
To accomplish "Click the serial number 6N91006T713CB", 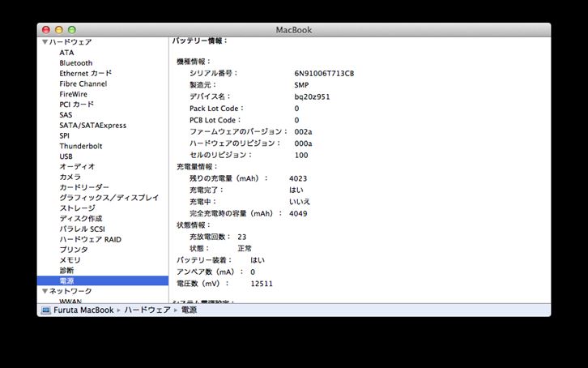I will tap(324, 74).
